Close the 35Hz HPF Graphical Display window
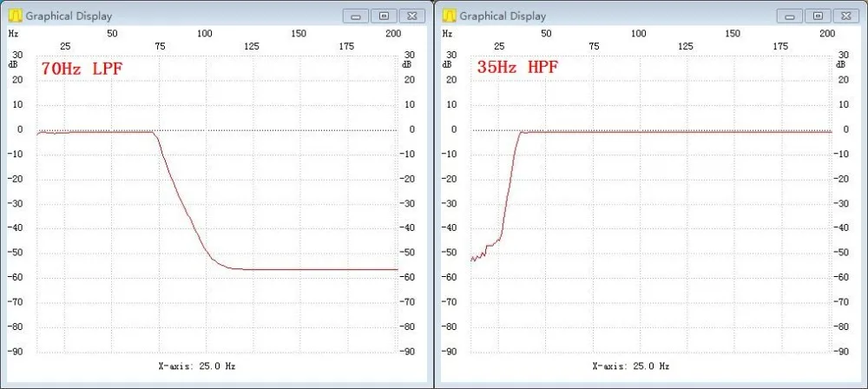The height and width of the screenshot is (389, 868). click(846, 16)
